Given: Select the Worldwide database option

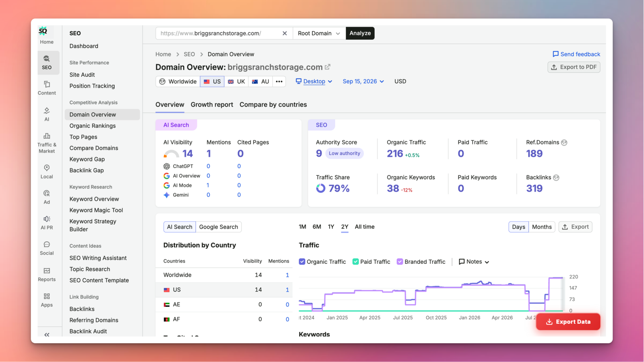Looking at the screenshot, I should click(178, 81).
